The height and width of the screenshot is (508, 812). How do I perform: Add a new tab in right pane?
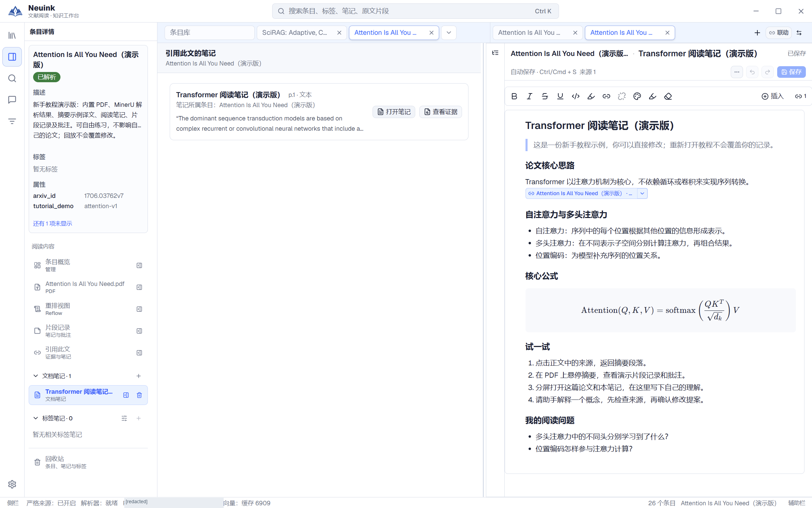[757, 33]
